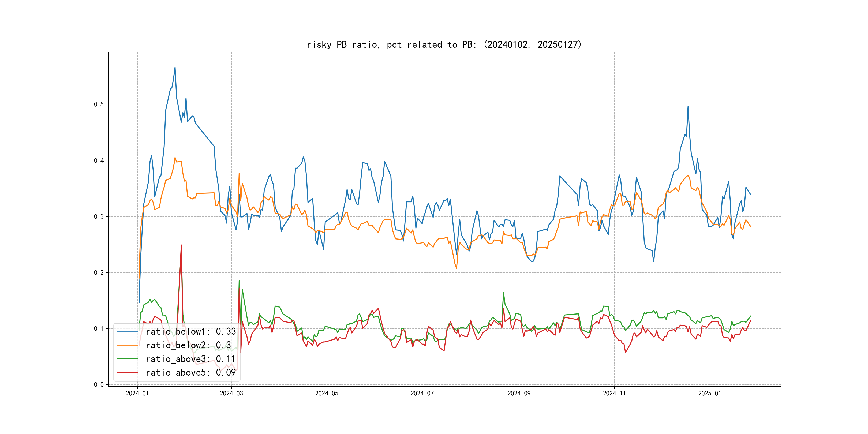This screenshot has height=434, width=868.
Task: Click the 2024-01 x-axis tick label
Action: click(x=137, y=393)
